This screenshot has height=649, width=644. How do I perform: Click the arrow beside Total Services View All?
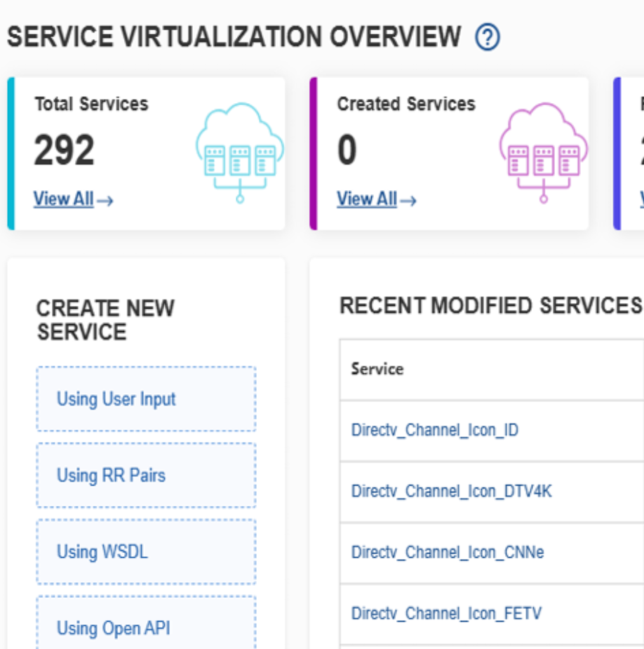(x=105, y=201)
